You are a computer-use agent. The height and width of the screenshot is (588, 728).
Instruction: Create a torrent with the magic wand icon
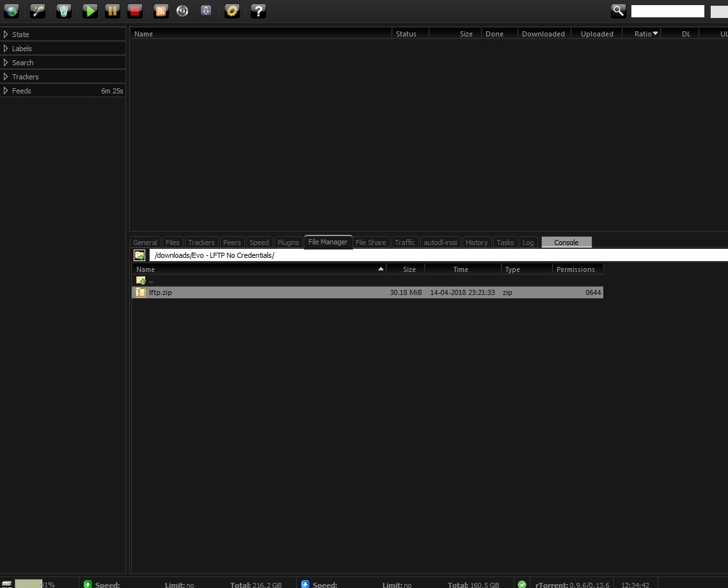point(37,11)
